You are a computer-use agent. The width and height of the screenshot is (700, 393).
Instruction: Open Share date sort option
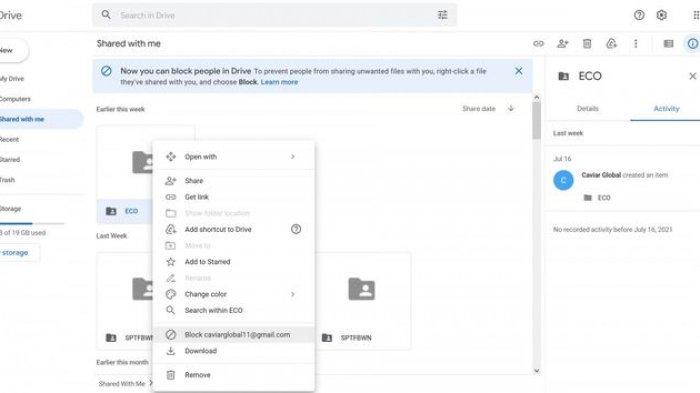pyautogui.click(x=479, y=109)
